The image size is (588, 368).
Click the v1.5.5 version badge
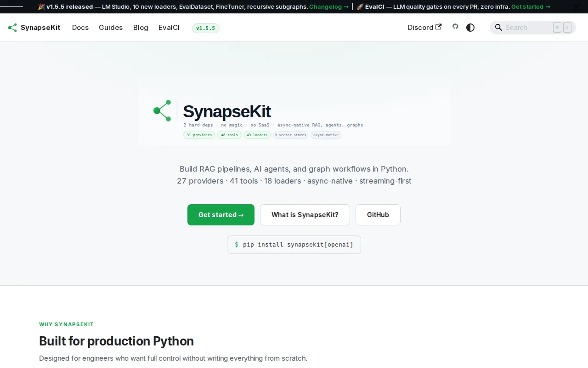click(x=206, y=28)
